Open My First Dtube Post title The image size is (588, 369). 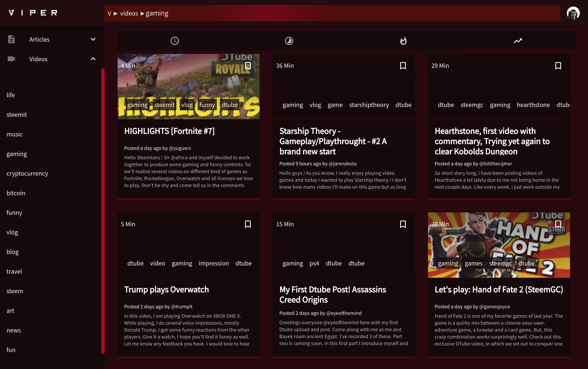(333, 294)
